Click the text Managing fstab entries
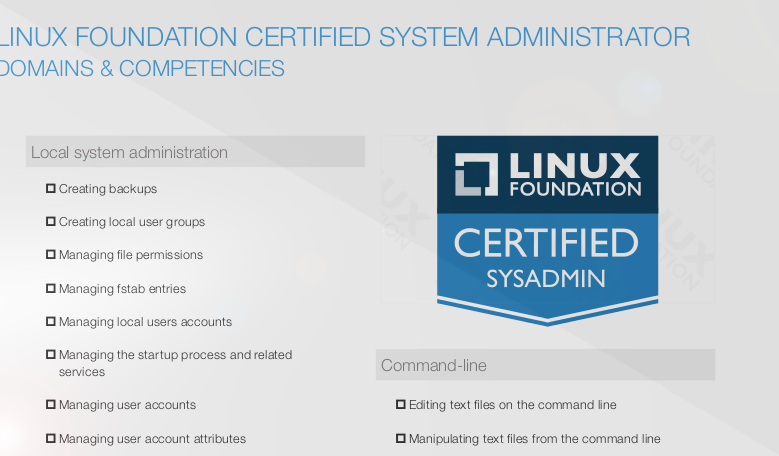The width and height of the screenshot is (779, 456). point(122,289)
